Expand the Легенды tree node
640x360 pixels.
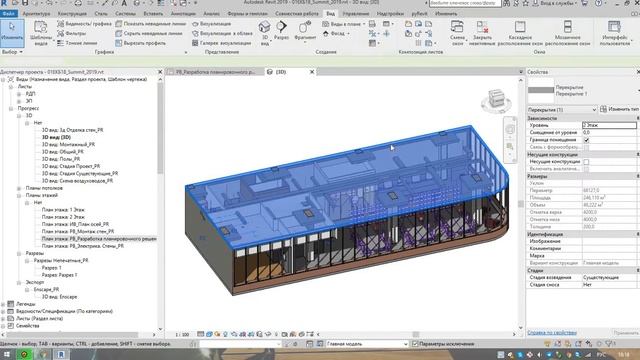click(x=4, y=304)
